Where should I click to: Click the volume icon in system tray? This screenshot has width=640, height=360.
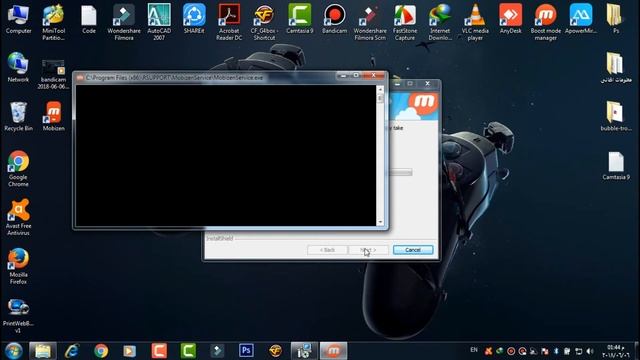coord(590,351)
